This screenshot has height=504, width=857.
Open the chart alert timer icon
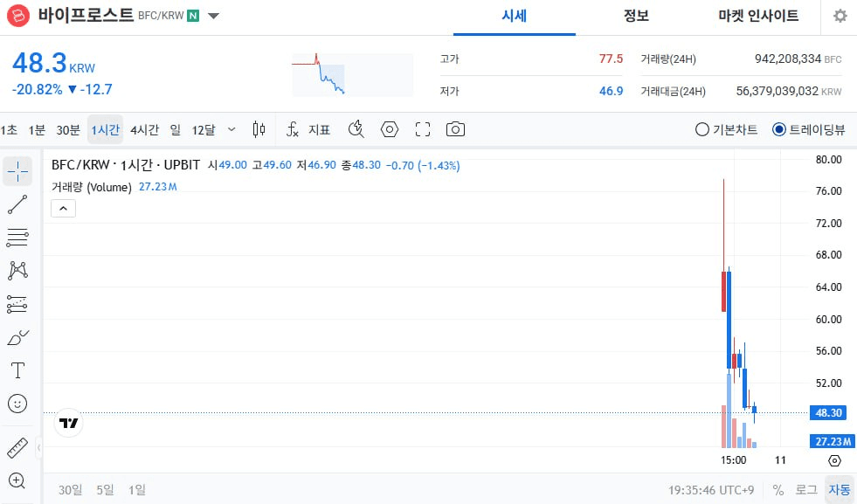[x=356, y=129]
